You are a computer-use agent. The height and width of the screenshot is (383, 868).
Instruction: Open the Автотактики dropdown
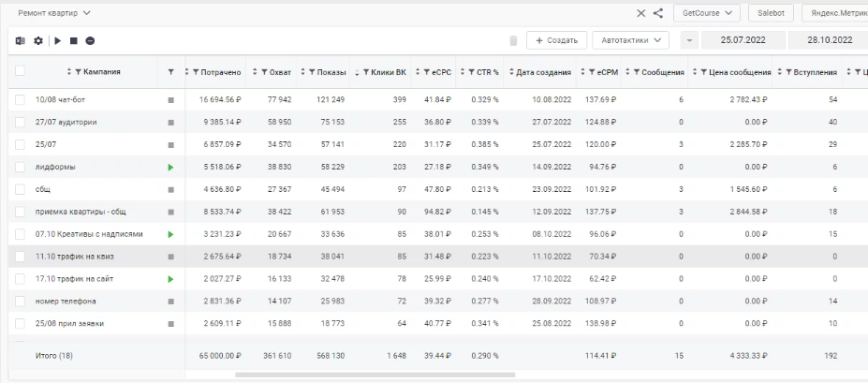click(x=630, y=40)
